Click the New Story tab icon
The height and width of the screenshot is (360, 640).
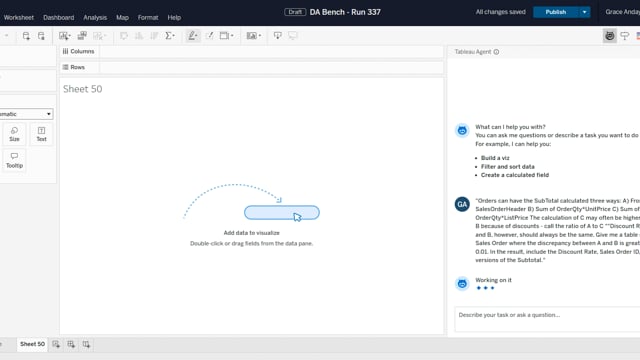(86, 344)
